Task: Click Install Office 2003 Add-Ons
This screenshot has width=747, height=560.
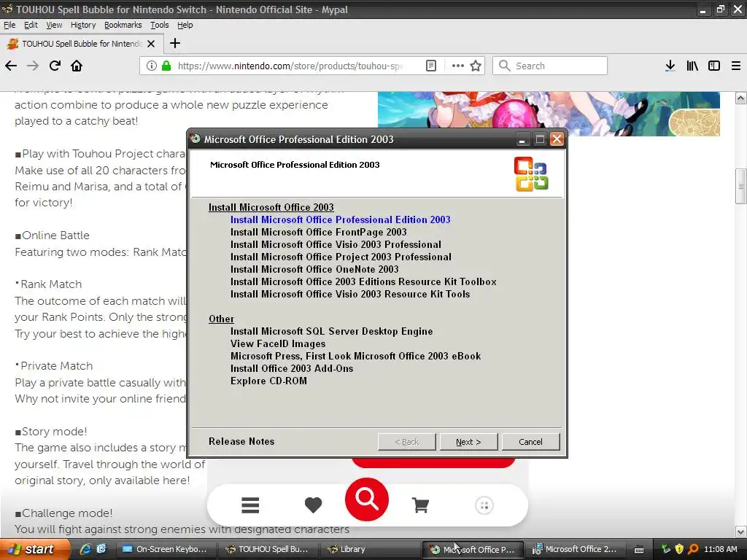Action: 292,368
